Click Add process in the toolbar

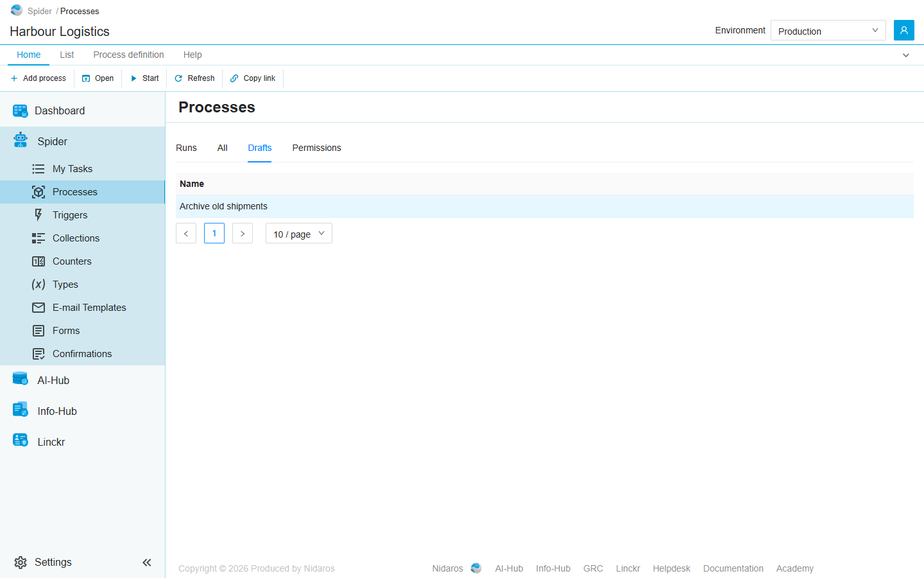tap(38, 78)
